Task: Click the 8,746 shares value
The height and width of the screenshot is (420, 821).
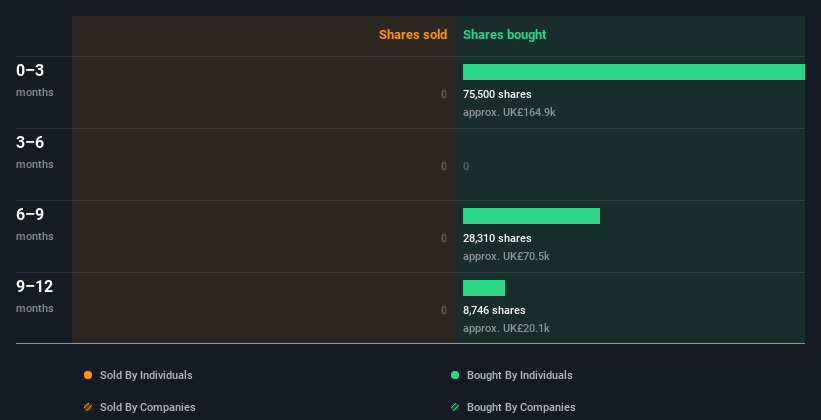Action: coord(494,310)
